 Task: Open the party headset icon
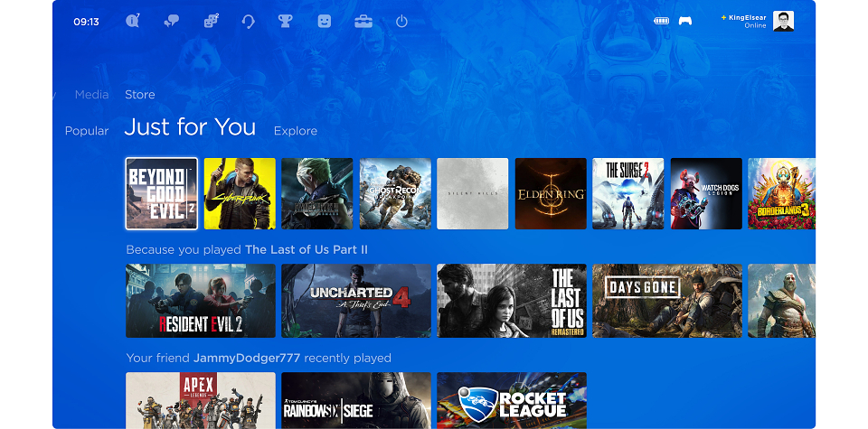(249, 22)
